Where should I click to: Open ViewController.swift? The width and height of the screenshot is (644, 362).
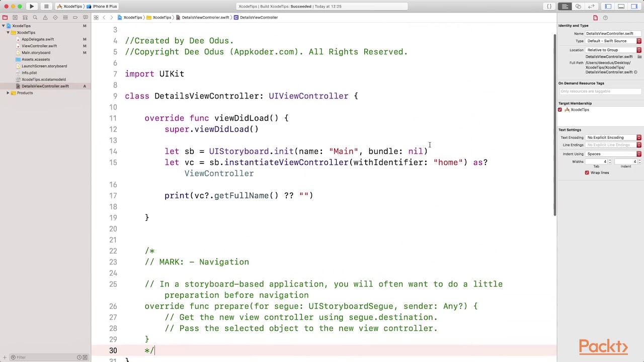point(39,46)
